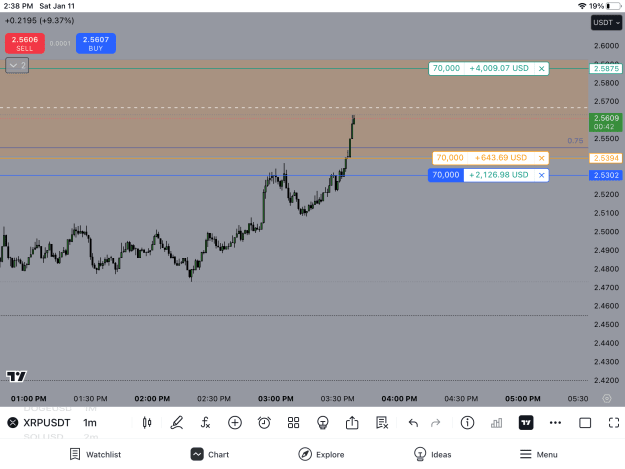Open the Menu tab

coord(539,454)
